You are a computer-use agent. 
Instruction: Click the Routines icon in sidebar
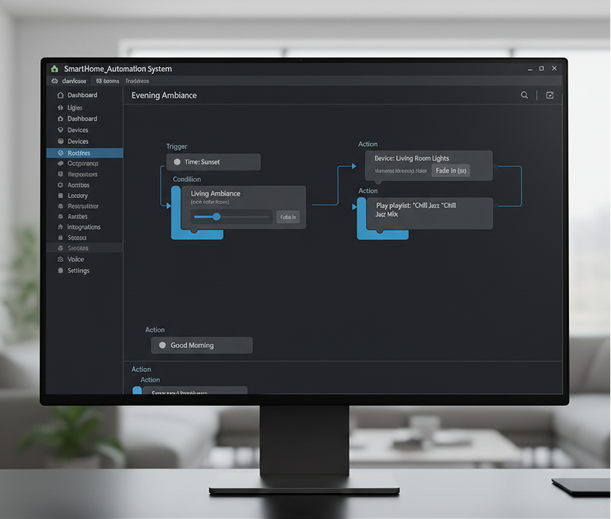pyautogui.click(x=60, y=153)
